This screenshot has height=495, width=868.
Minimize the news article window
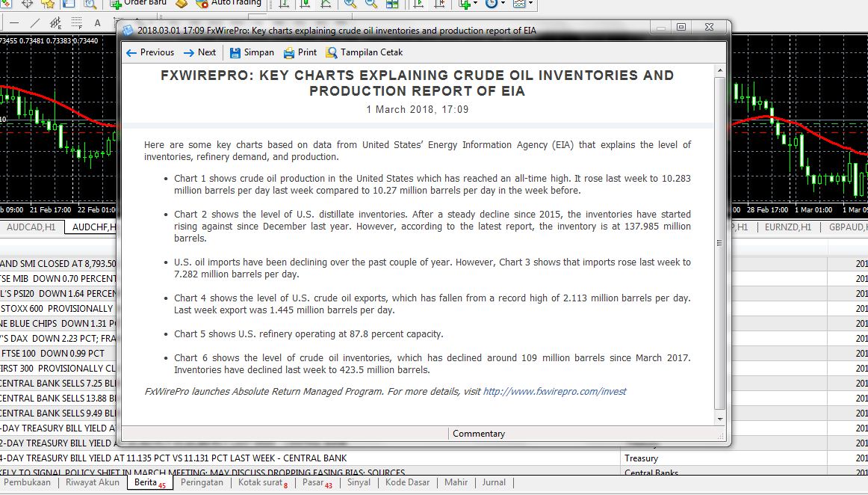coord(661,27)
